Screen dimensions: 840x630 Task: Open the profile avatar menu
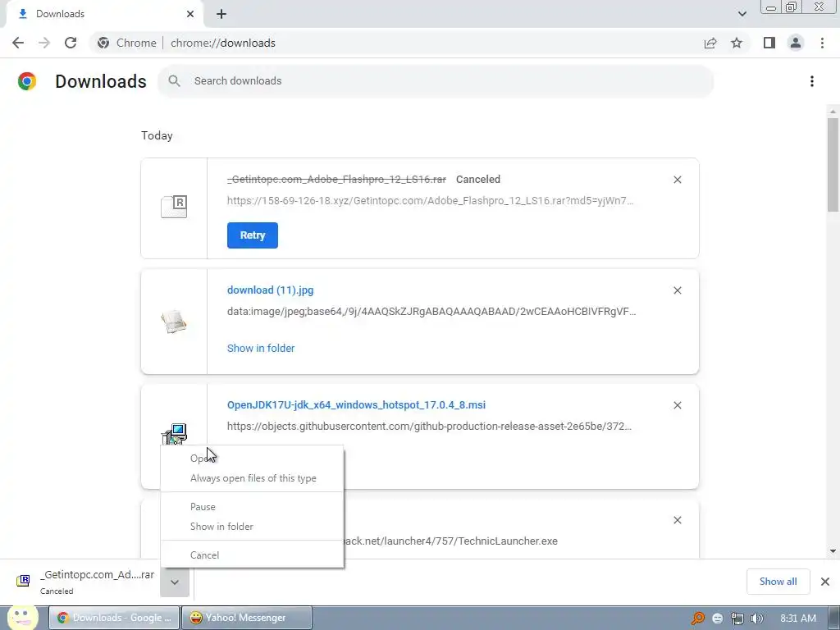pos(796,43)
